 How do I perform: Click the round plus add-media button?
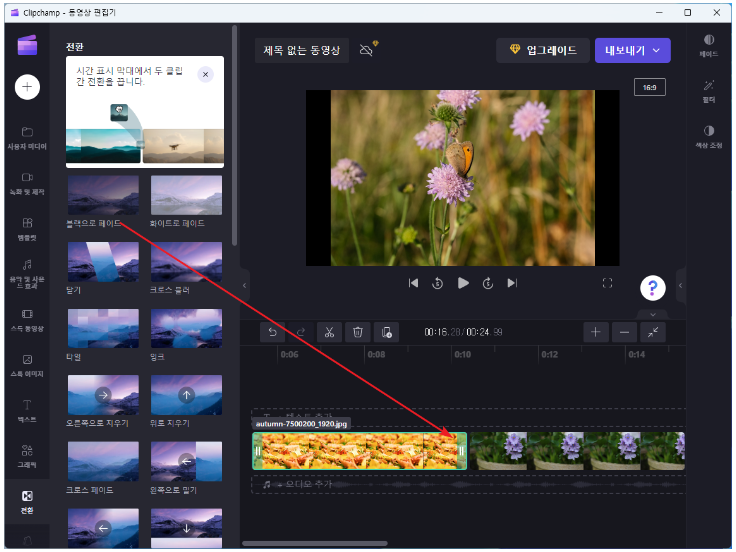(27, 87)
